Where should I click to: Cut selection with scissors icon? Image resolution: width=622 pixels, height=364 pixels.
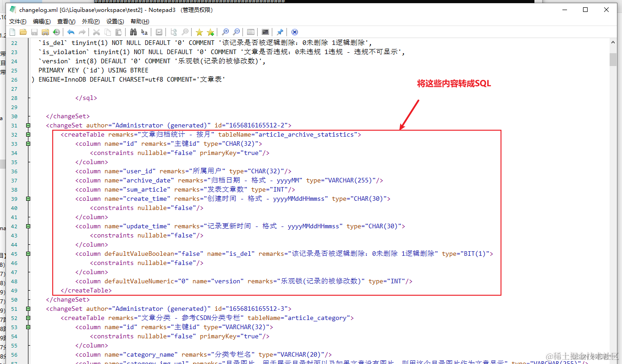coord(96,32)
